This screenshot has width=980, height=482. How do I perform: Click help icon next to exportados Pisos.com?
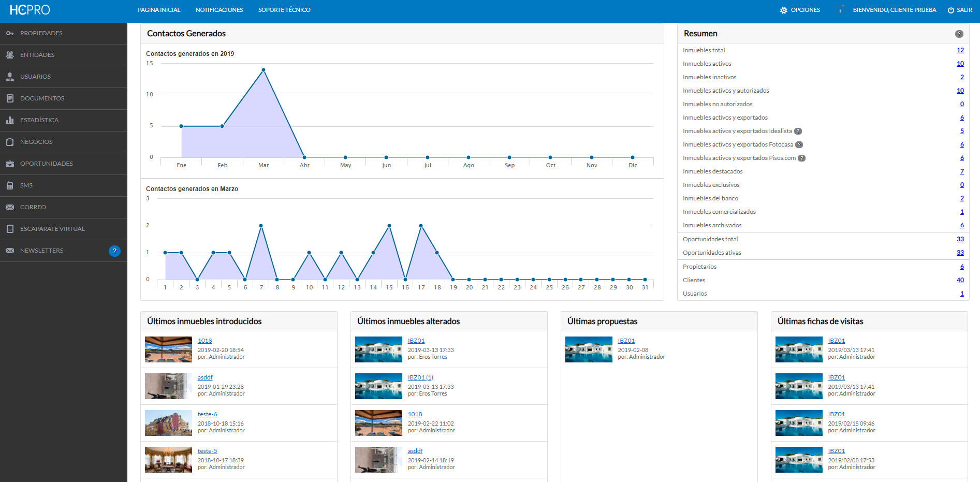(x=802, y=158)
